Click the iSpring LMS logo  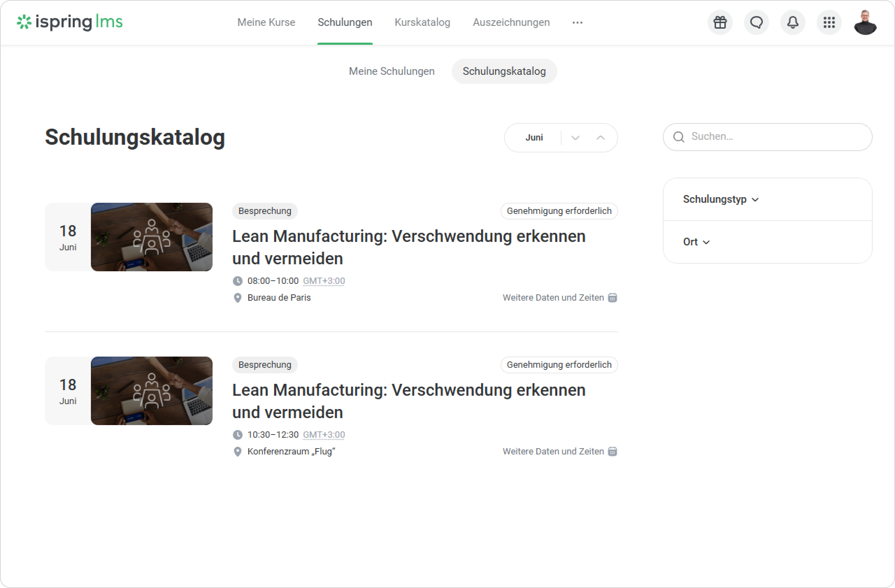coord(70,22)
